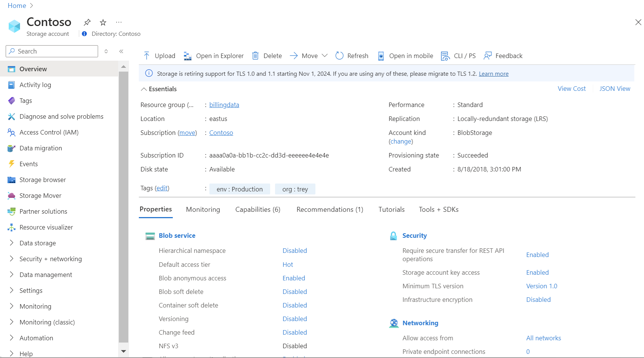Expand the Monitoring (classic) section
This screenshot has width=644, height=358.
click(11, 322)
